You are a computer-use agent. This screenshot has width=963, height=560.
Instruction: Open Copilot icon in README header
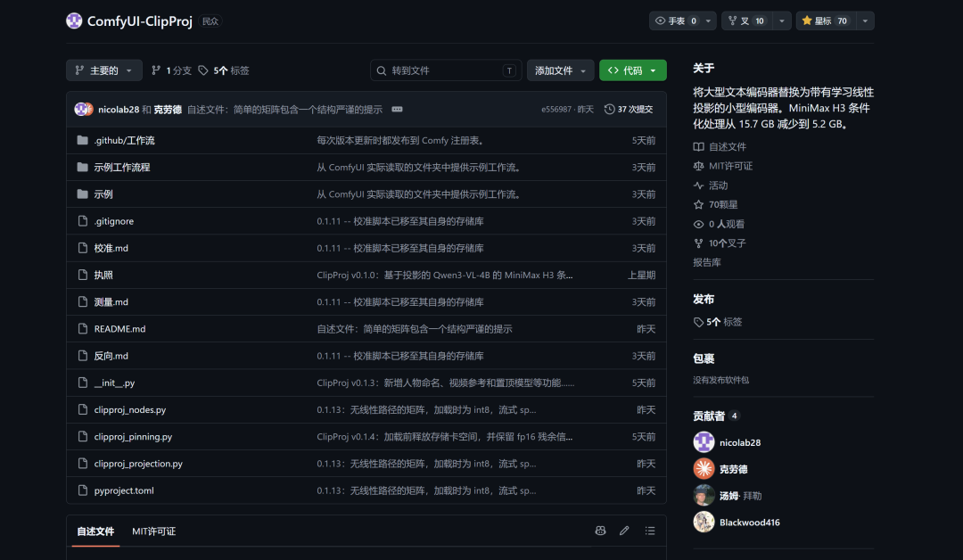pyautogui.click(x=600, y=531)
